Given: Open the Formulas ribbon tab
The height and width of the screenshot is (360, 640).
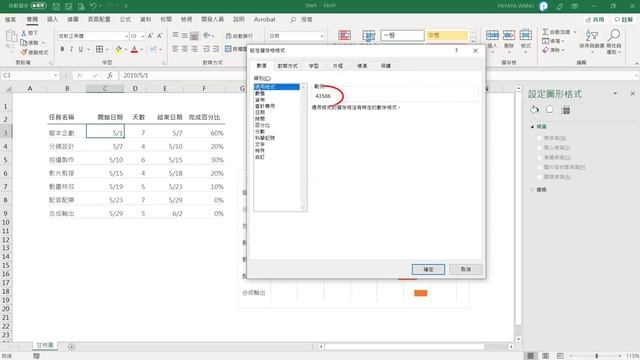Looking at the screenshot, I should 125,19.
